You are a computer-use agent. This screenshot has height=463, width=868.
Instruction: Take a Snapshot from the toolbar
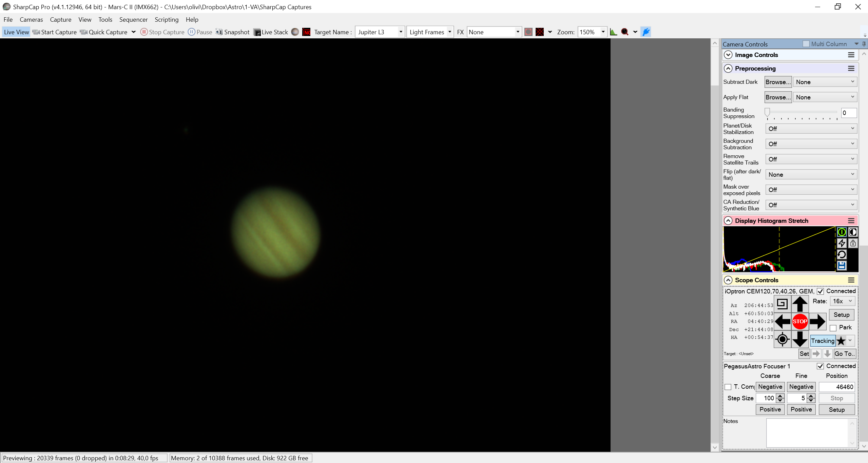coord(233,32)
